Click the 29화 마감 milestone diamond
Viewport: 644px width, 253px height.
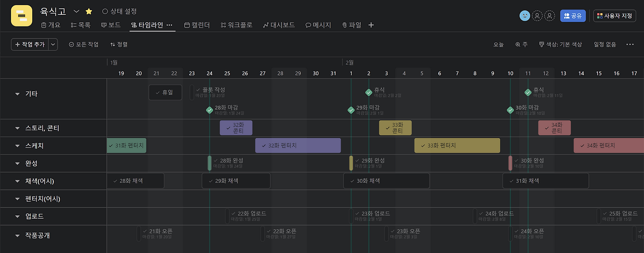[x=351, y=110]
